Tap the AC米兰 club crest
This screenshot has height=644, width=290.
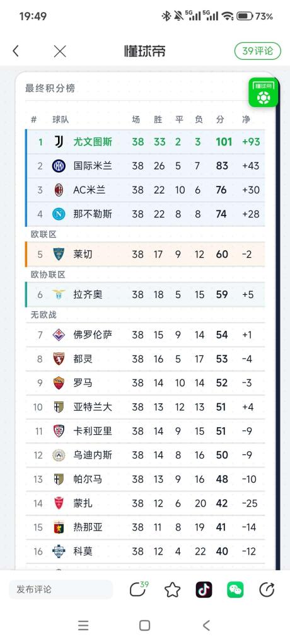pos(59,190)
